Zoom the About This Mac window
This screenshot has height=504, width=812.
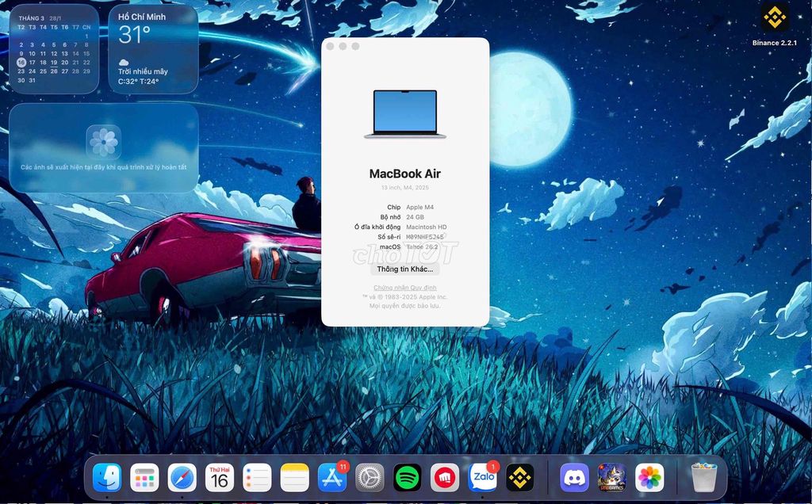pos(355,47)
